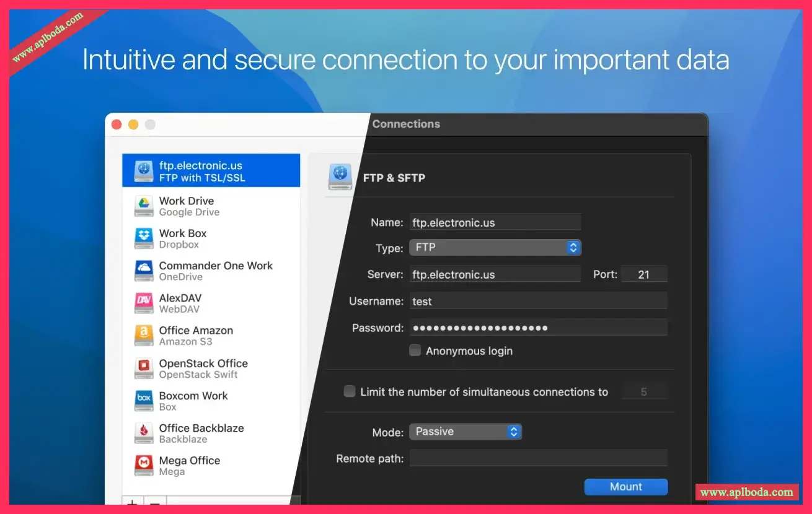Click the Amazon S3 icon for Office Amazon
Image resolution: width=812 pixels, height=514 pixels.
tap(144, 336)
